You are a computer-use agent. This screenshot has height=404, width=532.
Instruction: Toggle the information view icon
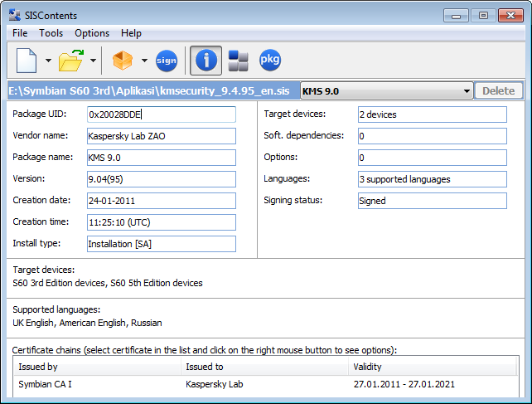coord(206,61)
